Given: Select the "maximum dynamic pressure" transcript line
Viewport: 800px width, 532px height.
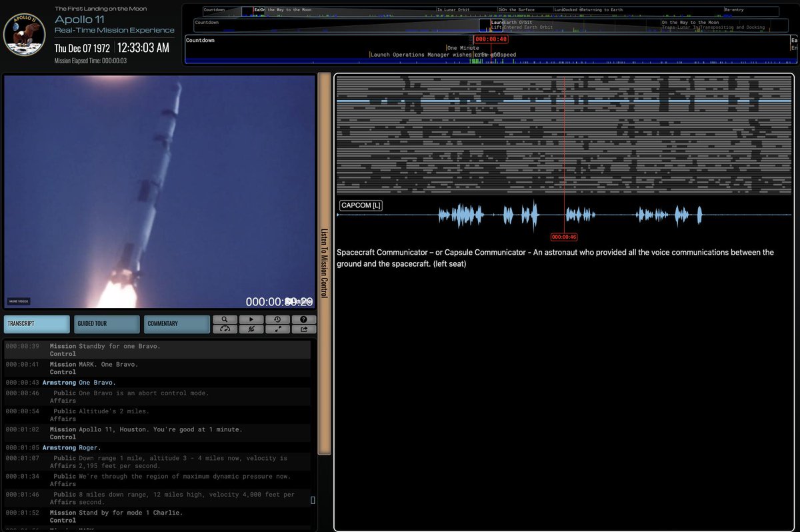Looking at the screenshot, I should point(157,480).
